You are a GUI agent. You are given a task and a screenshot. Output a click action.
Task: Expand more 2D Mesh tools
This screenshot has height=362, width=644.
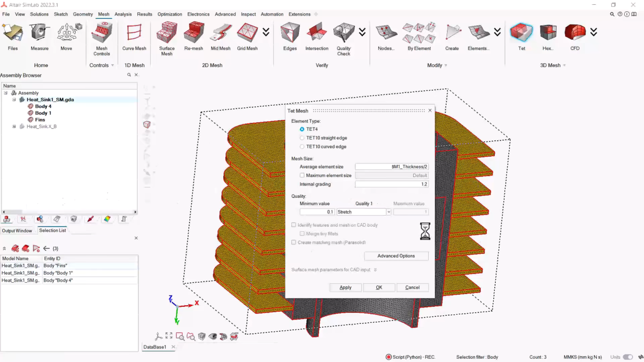(x=266, y=33)
